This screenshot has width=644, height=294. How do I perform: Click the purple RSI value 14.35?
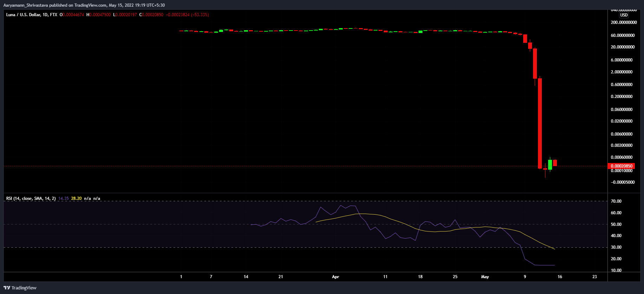(x=63, y=198)
